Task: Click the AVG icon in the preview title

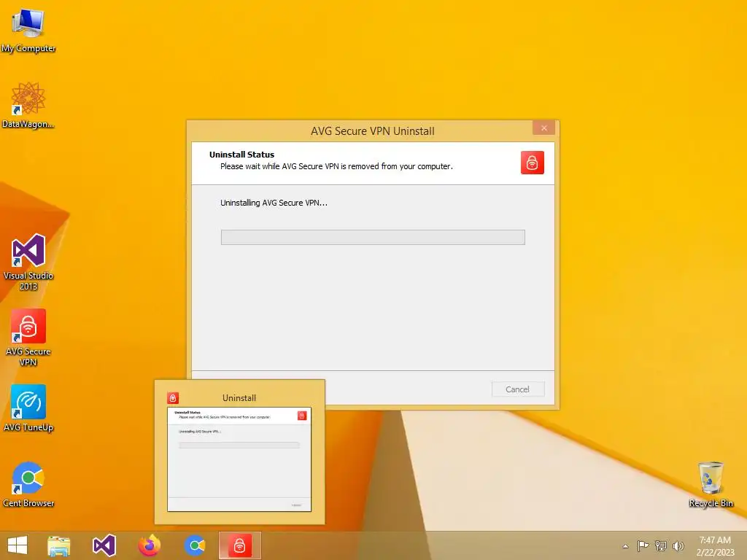Action: 173,397
